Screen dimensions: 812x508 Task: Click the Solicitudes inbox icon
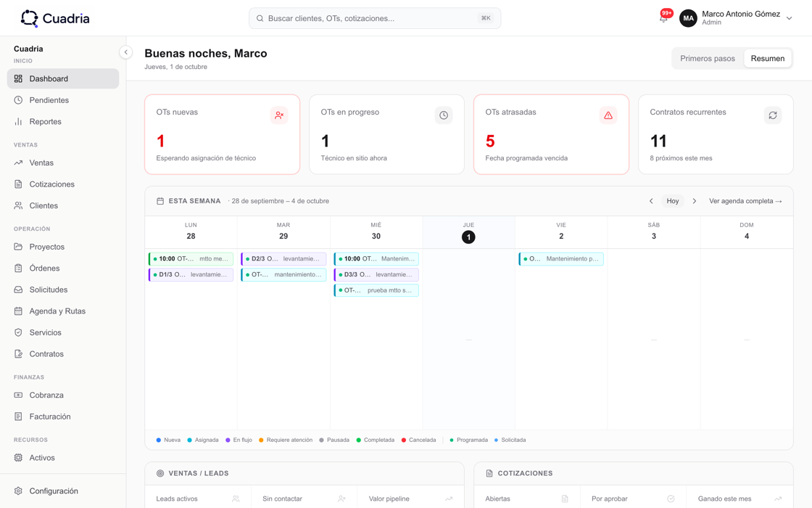pyautogui.click(x=18, y=290)
